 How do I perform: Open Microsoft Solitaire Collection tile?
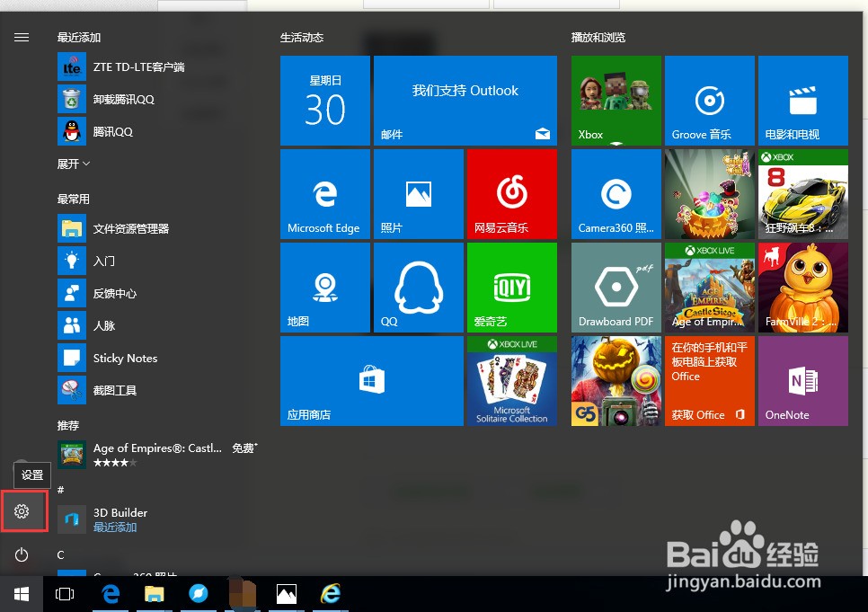point(512,381)
